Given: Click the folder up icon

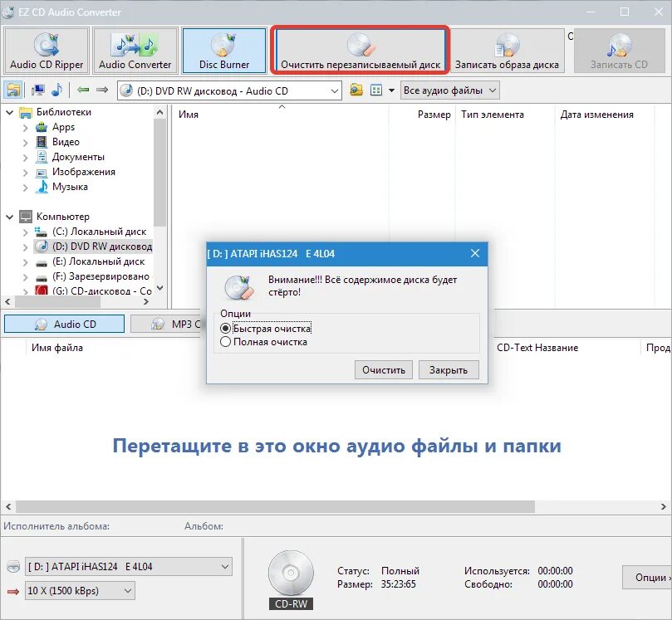Looking at the screenshot, I should tap(356, 90).
